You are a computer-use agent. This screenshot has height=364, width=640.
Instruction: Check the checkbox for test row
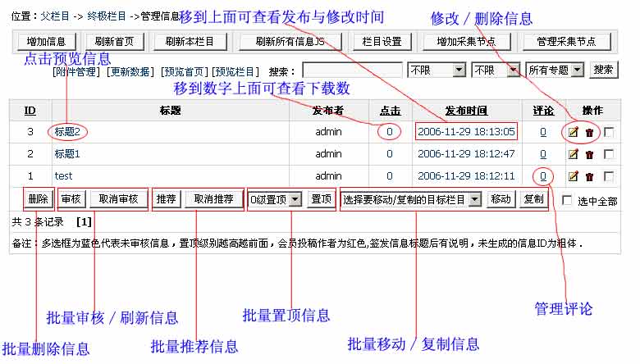pos(608,175)
